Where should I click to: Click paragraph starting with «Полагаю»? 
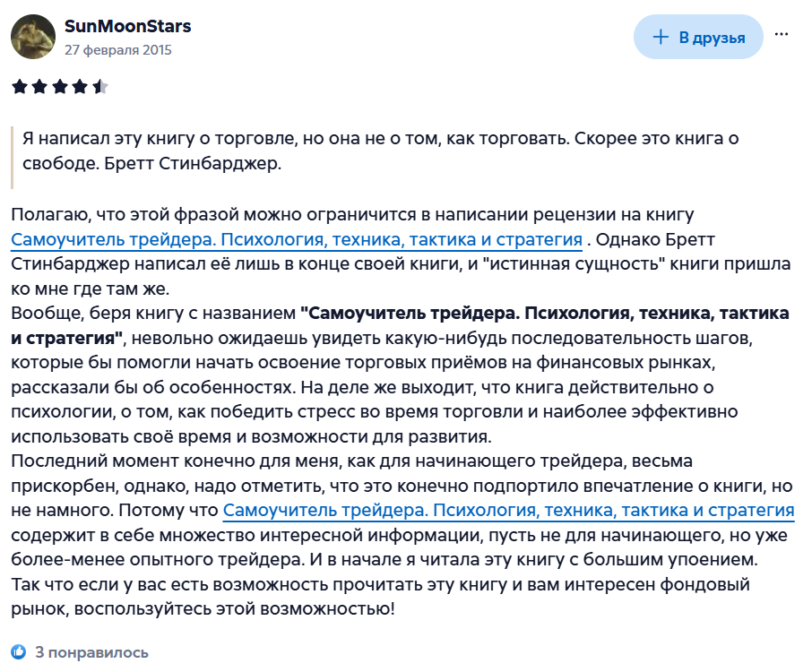coord(401,252)
